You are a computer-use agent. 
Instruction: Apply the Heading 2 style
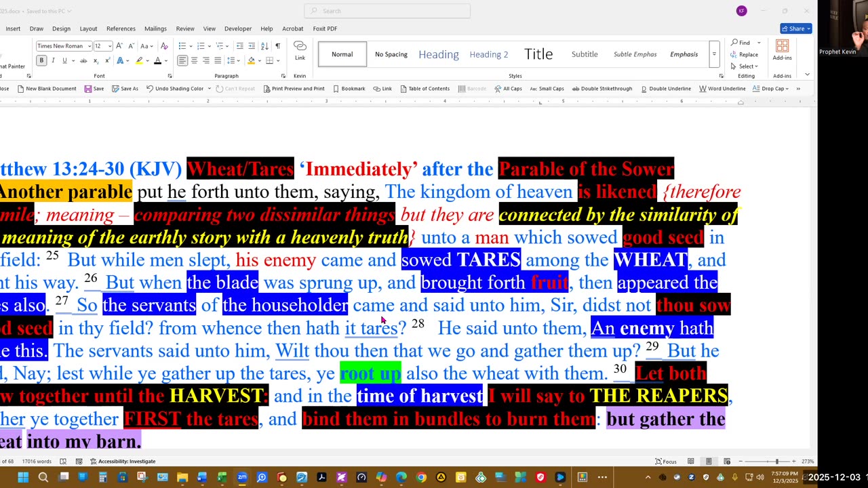coord(489,54)
